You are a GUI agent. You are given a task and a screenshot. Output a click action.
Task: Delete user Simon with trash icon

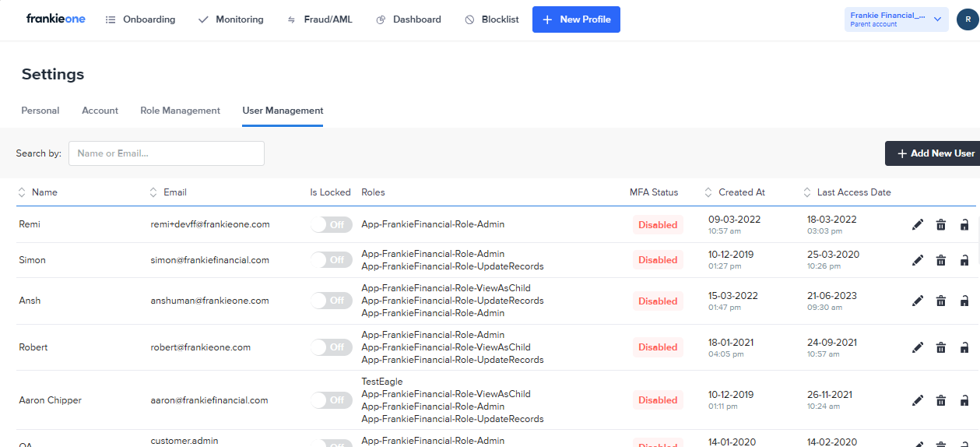(941, 260)
